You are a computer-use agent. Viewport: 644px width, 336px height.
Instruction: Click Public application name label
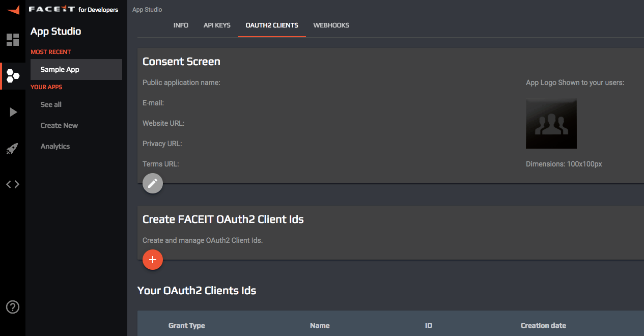pos(181,82)
